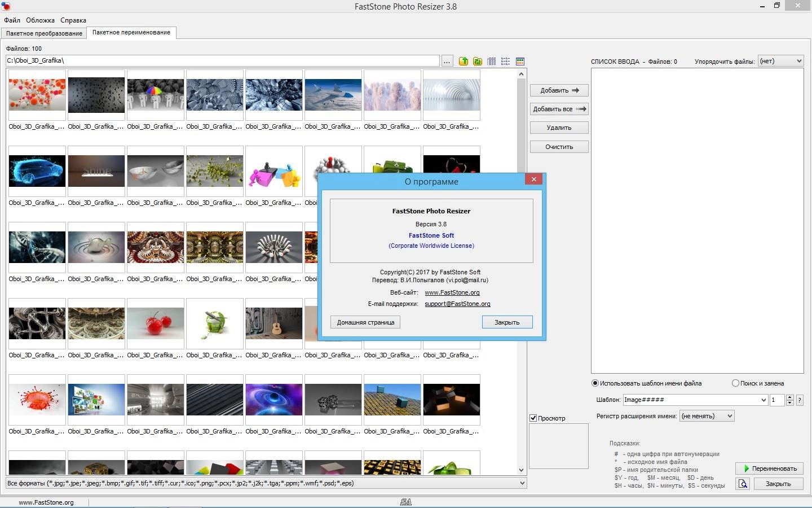The width and height of the screenshot is (812, 508).
Task: Close the О программе dialog with X
Action: point(533,179)
